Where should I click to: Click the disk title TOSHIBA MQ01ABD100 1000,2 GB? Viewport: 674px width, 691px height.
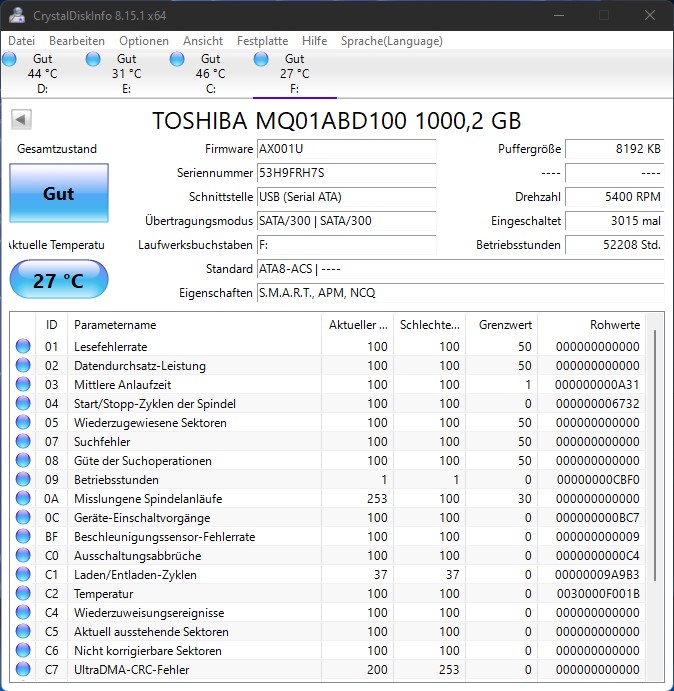pos(336,120)
